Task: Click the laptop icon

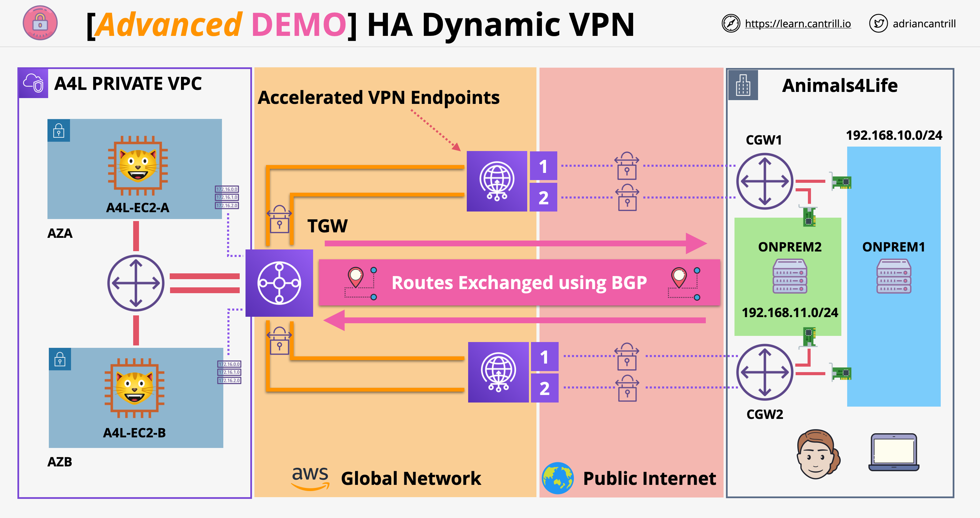Action: [894, 452]
